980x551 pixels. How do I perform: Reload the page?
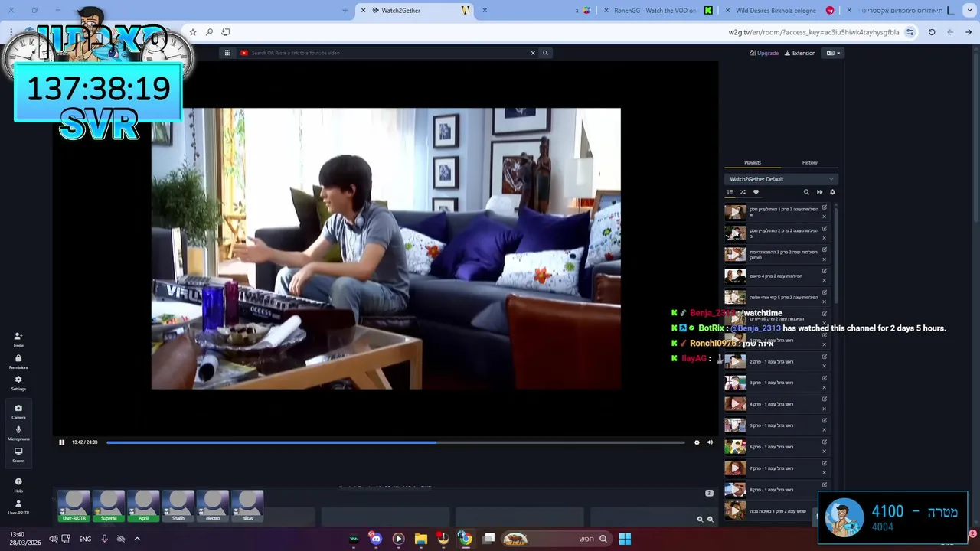pos(932,32)
